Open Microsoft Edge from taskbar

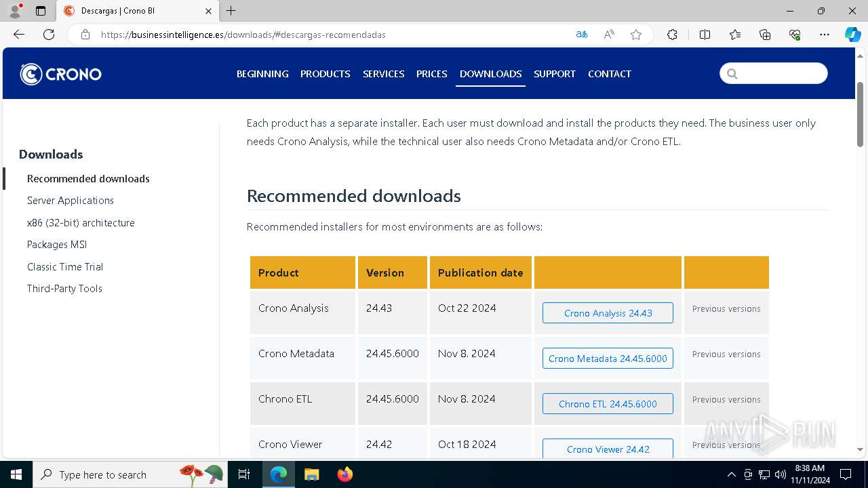point(279,474)
